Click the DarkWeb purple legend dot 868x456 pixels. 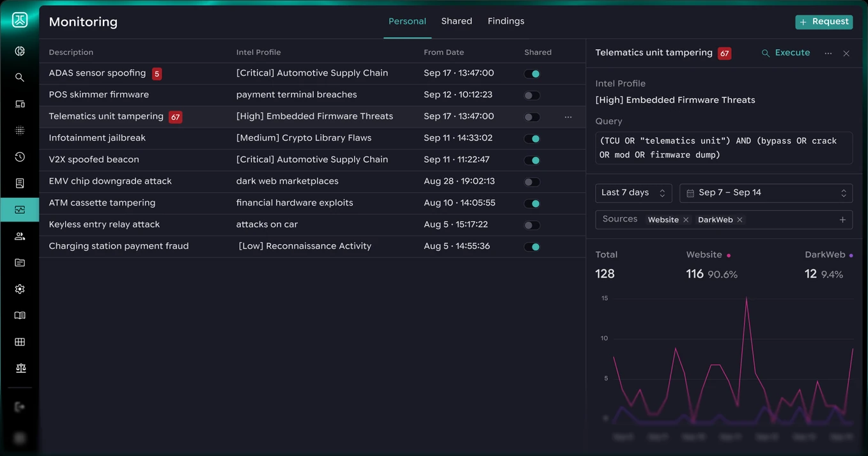851,255
